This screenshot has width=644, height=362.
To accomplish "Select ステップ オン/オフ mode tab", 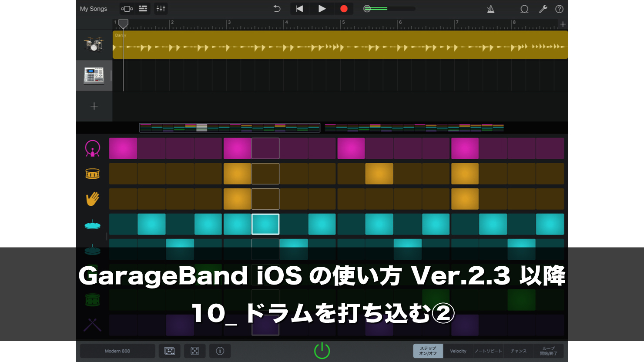I will 428,351.
